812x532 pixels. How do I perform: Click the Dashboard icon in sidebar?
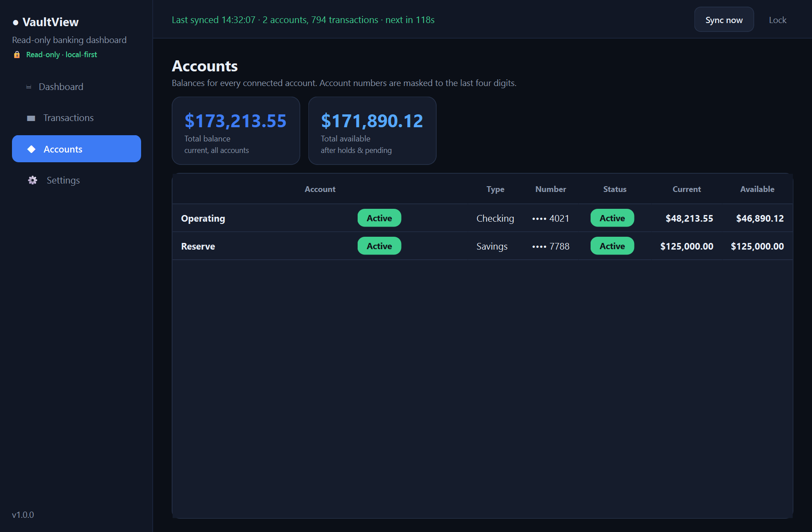pyautogui.click(x=29, y=87)
